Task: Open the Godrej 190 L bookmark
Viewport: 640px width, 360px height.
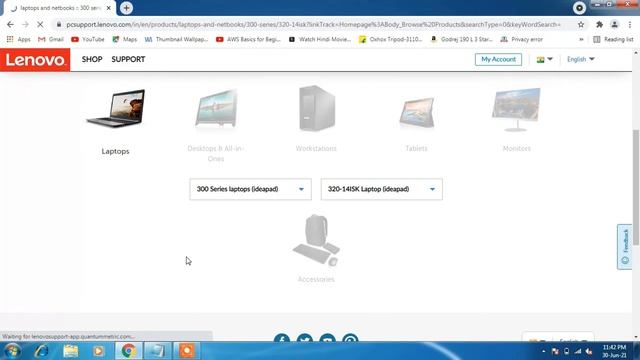Action: [x=462, y=39]
